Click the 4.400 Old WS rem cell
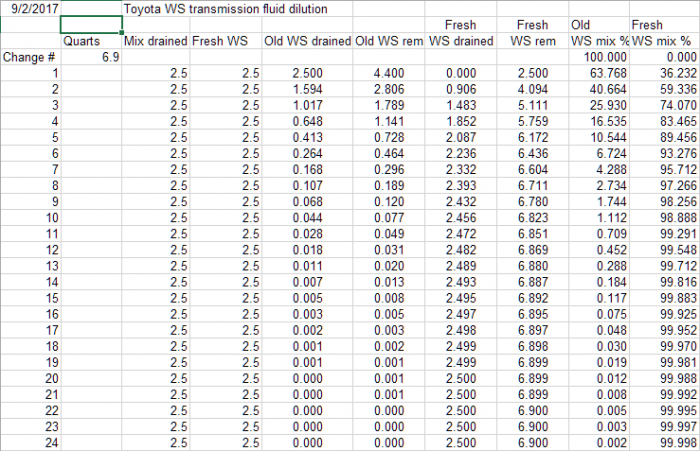 click(x=388, y=74)
